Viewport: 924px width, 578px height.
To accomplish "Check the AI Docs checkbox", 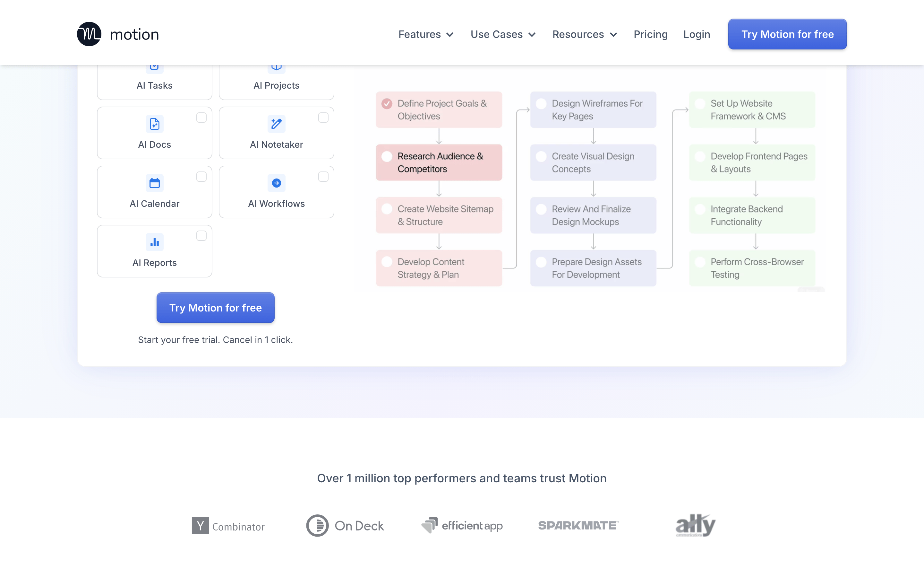I will pyautogui.click(x=201, y=117).
